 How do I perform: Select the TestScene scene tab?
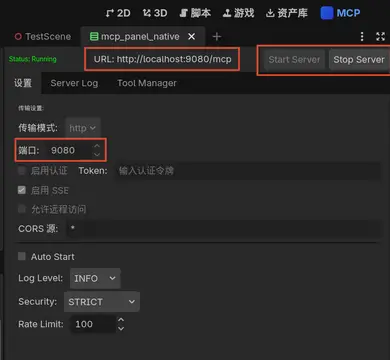pyautogui.click(x=43, y=36)
